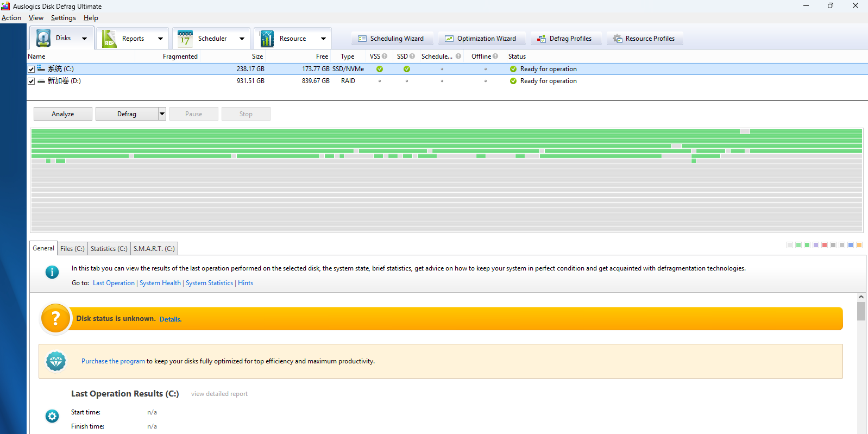The height and width of the screenshot is (434, 868).
Task: Open the Settings menu
Action: 63,18
